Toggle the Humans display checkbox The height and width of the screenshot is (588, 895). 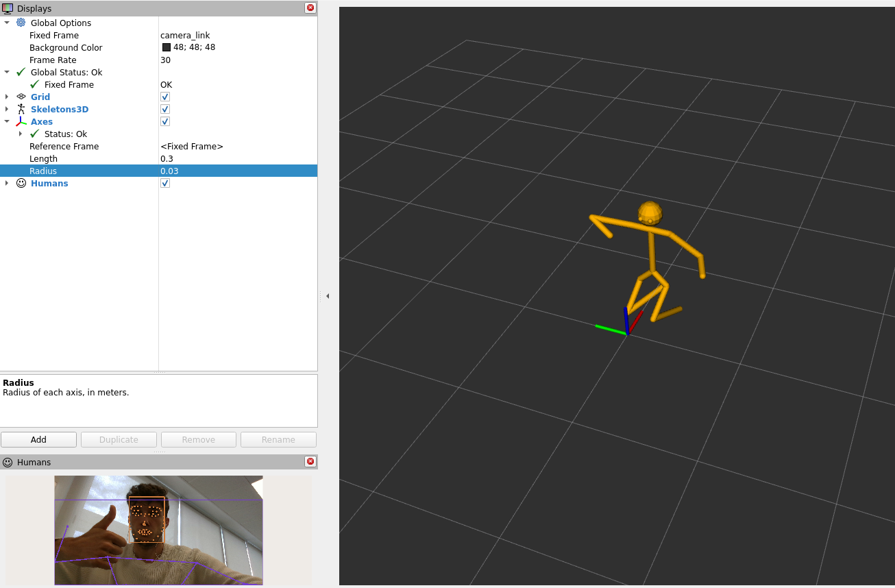point(164,183)
